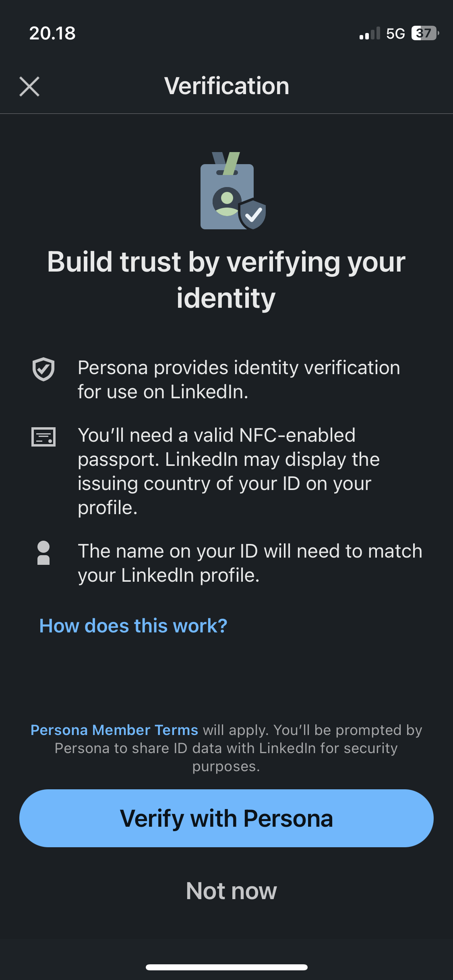Tap the home indicator bar at the bottom
The width and height of the screenshot is (453, 980).
(226, 967)
